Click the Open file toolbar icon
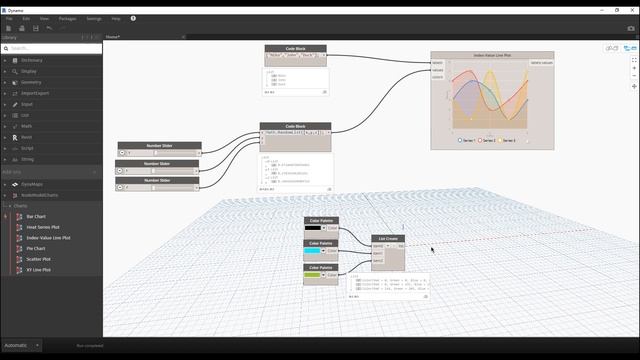This screenshot has height=360, width=640. [x=22, y=28]
